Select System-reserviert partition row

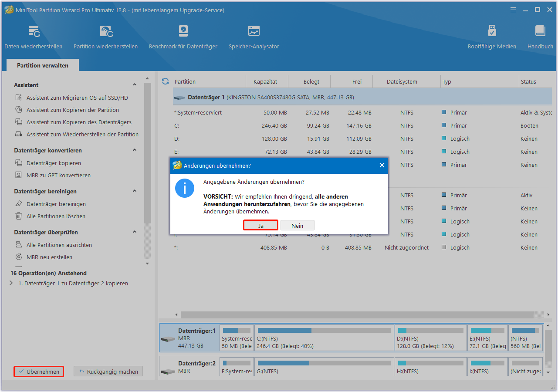coord(362,112)
